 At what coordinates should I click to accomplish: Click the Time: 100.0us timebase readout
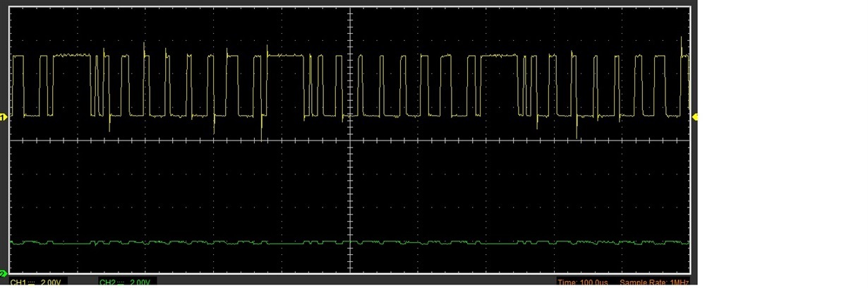pyautogui.click(x=584, y=283)
